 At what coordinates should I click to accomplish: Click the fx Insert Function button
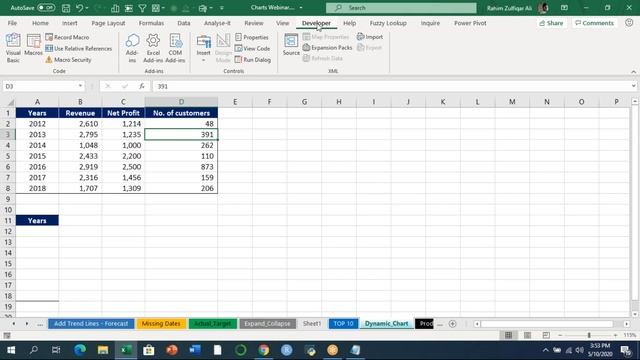142,86
